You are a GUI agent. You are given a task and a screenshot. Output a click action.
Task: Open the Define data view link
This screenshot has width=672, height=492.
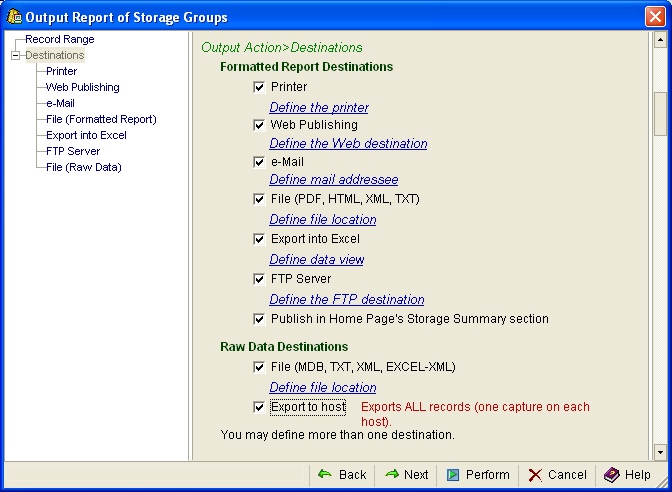coord(316,259)
